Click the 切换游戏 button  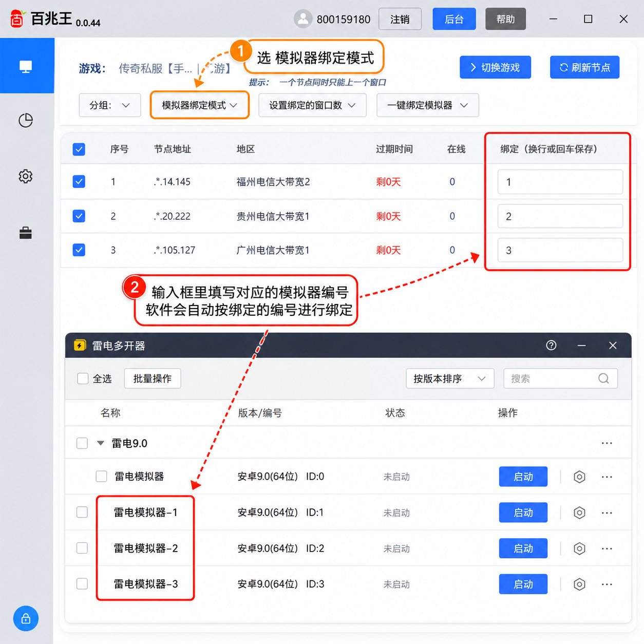coord(495,67)
